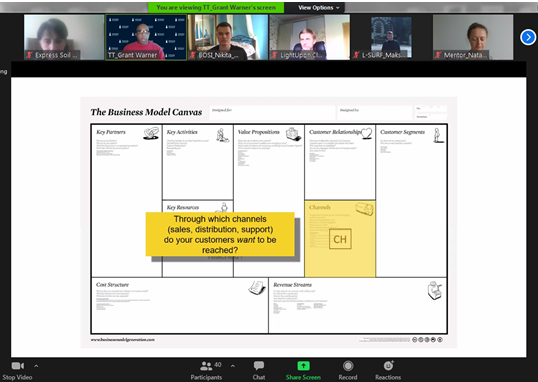Click the yellow channels question callout

[x=220, y=234]
